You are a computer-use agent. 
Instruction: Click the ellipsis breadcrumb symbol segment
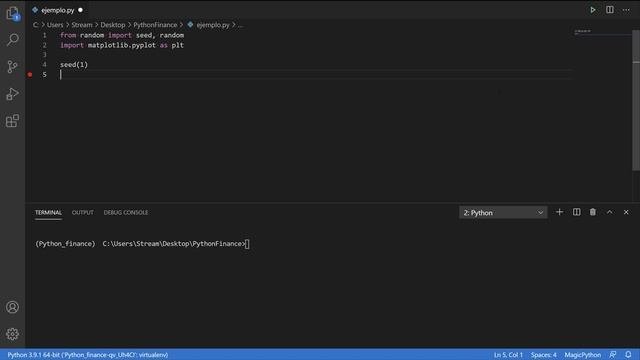(x=240, y=25)
